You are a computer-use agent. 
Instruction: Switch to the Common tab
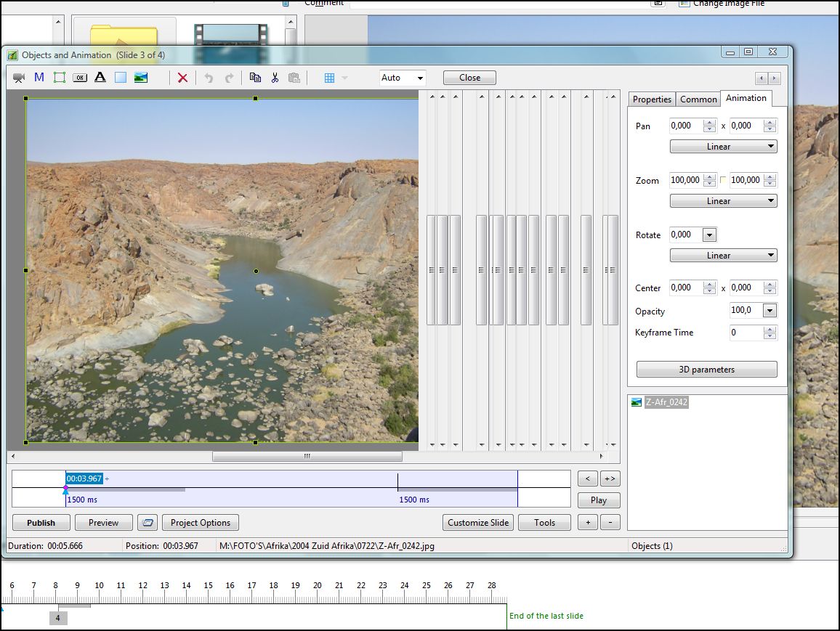(698, 99)
